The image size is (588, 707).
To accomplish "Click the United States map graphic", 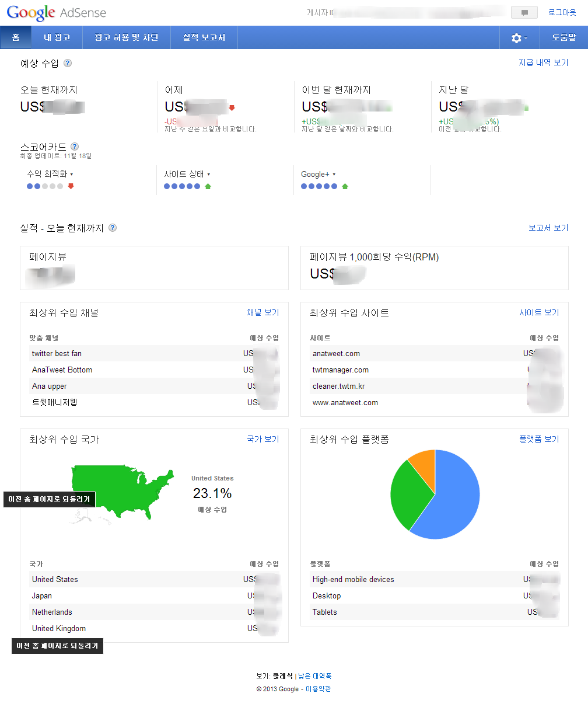I will tap(123, 489).
